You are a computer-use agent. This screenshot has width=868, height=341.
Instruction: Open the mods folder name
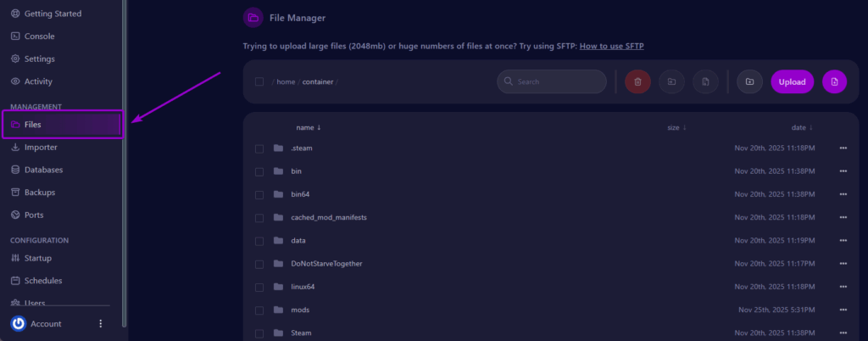coord(300,310)
